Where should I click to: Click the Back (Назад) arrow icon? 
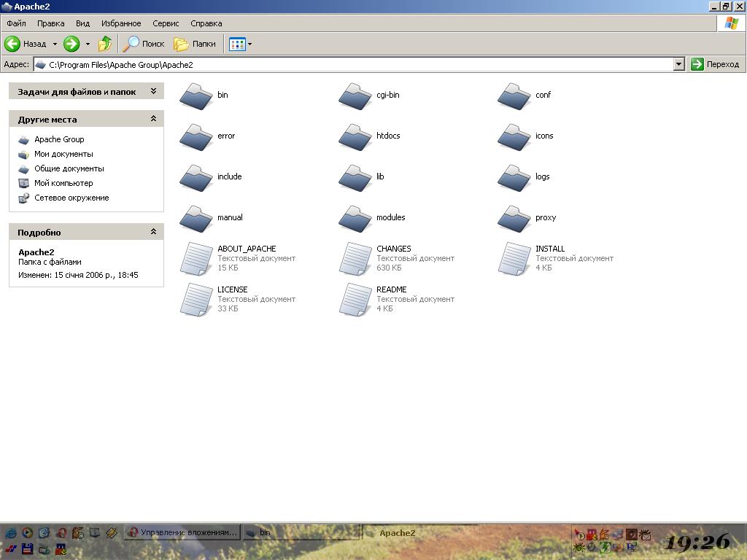[12, 44]
